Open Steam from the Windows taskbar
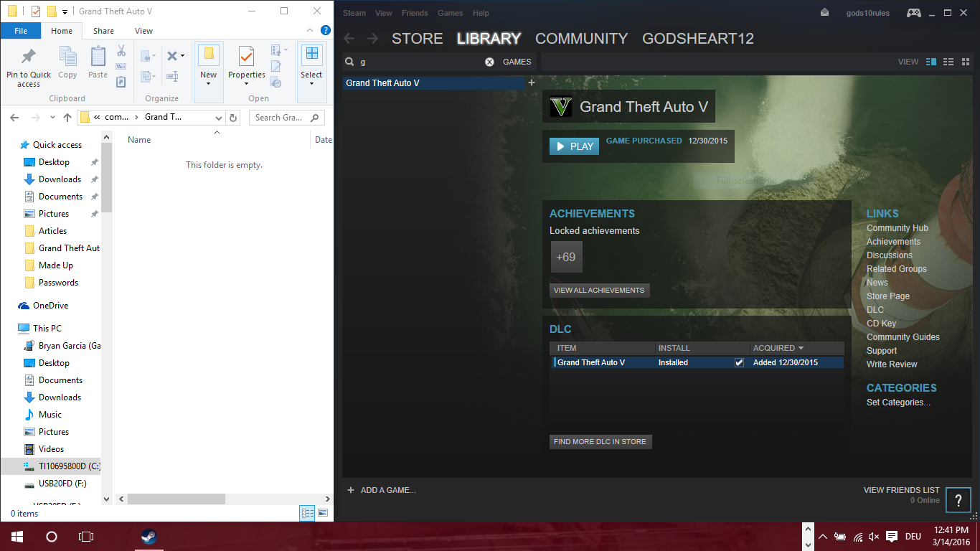The width and height of the screenshot is (980, 551). pos(149,536)
